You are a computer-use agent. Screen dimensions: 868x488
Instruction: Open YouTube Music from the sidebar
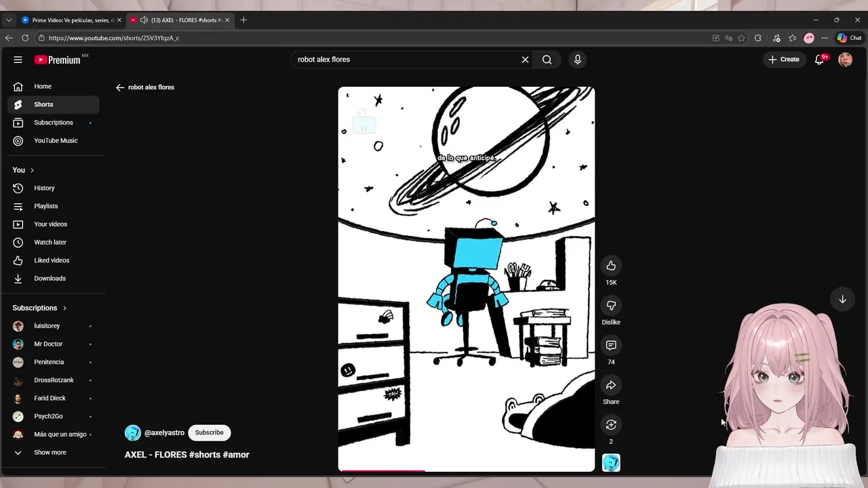point(54,140)
